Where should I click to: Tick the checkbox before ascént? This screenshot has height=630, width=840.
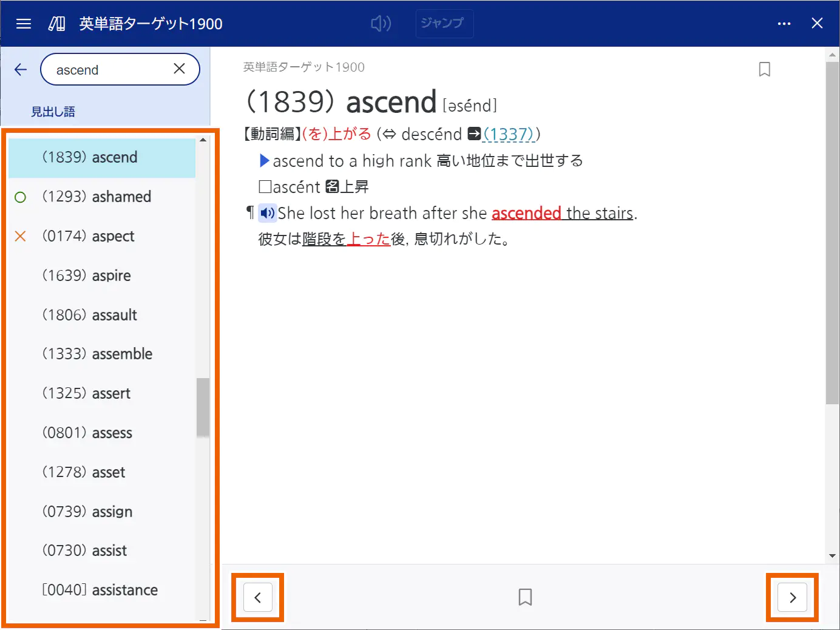pyautogui.click(x=265, y=186)
